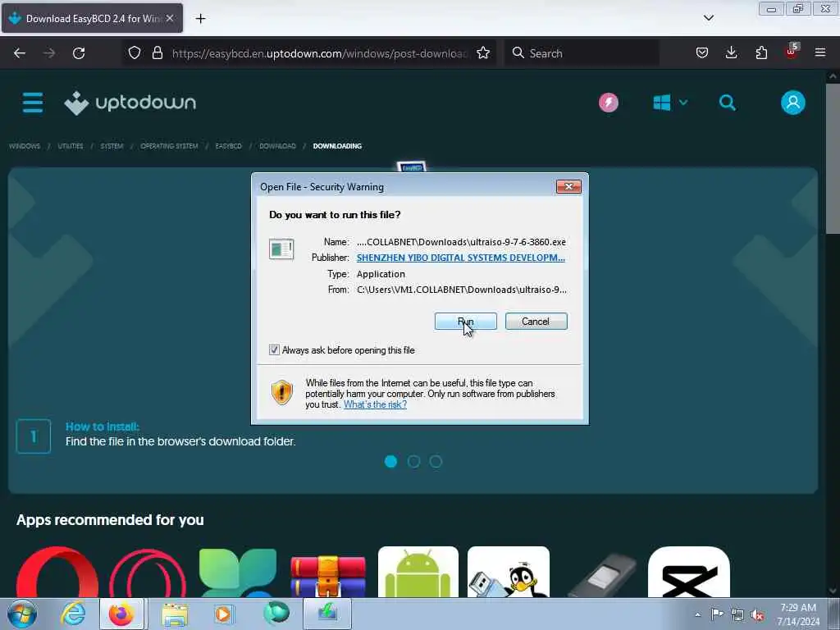Open the USB stick recommended app
Screen dimensions: 840x630
[x=603, y=575]
